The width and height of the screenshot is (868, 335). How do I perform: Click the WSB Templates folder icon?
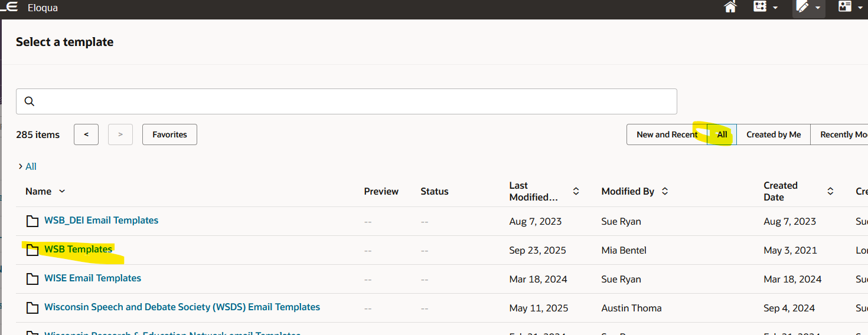pyautogui.click(x=32, y=250)
